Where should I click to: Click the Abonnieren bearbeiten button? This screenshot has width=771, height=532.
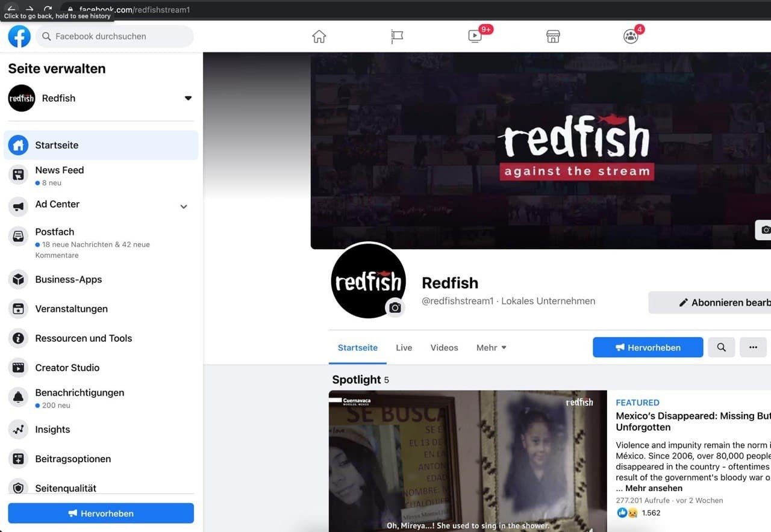pyautogui.click(x=710, y=303)
